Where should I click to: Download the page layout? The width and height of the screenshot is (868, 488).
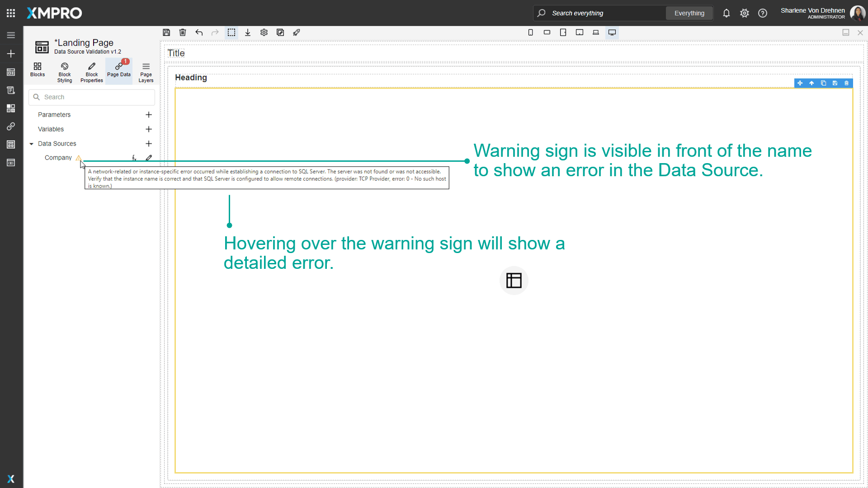coord(247,33)
